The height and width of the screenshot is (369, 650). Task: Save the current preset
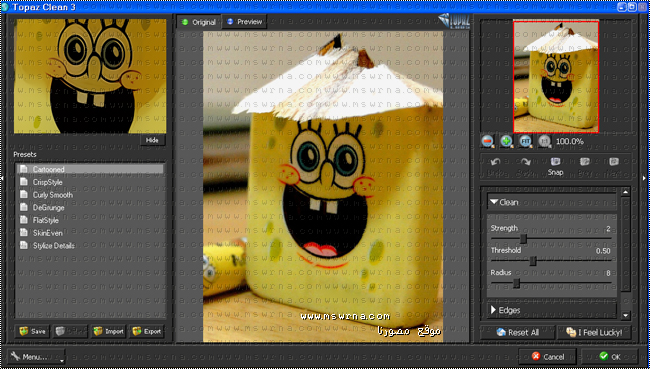click(32, 331)
